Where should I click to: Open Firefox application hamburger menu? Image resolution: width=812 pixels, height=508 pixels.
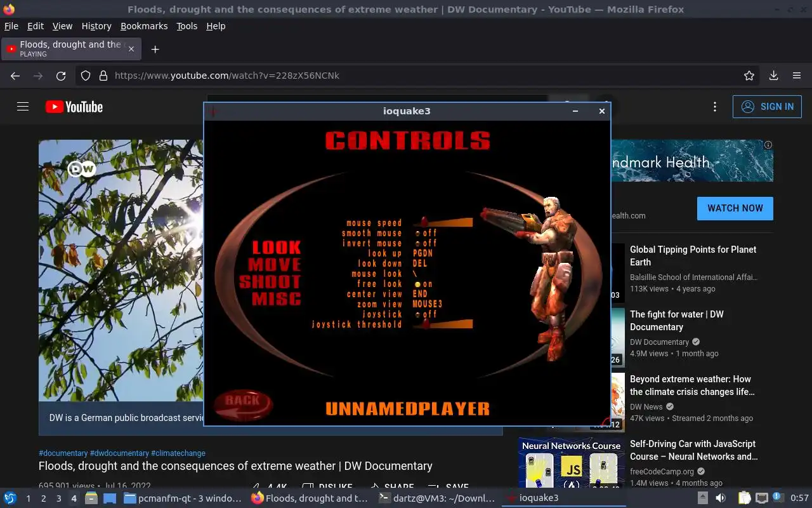click(797, 76)
